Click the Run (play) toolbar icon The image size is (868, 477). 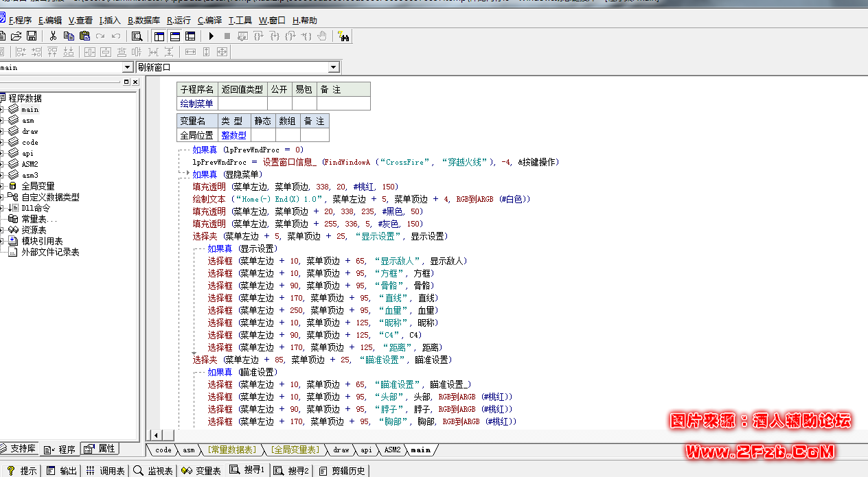(212, 36)
